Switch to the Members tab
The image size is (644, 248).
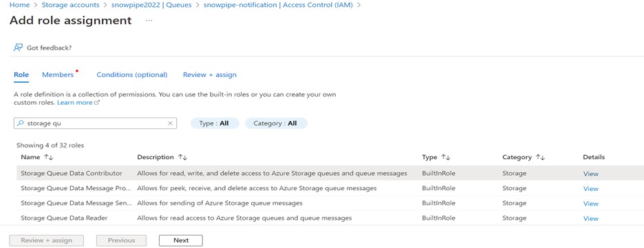click(58, 74)
